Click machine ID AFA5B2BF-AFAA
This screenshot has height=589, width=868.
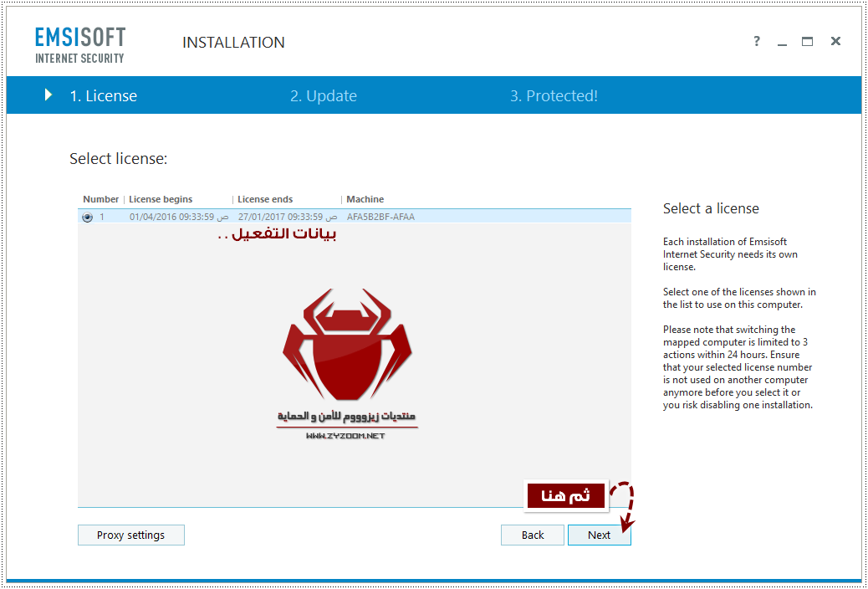tap(380, 218)
